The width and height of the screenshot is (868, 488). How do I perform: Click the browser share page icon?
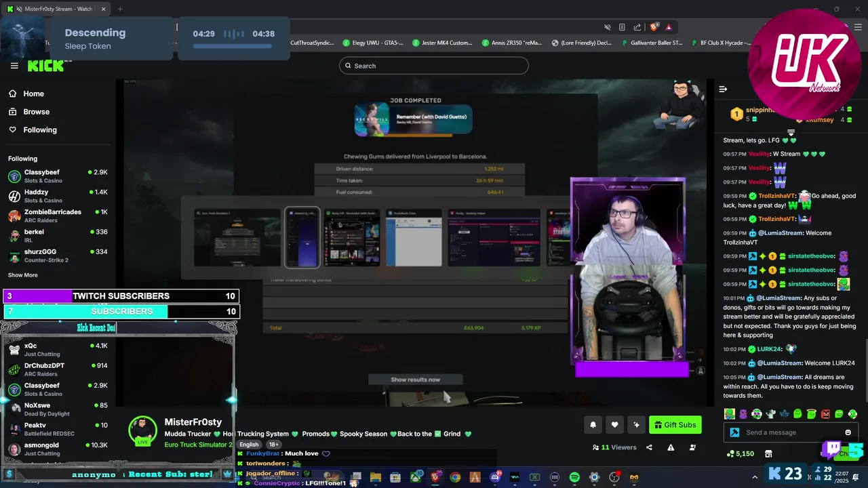click(x=637, y=27)
